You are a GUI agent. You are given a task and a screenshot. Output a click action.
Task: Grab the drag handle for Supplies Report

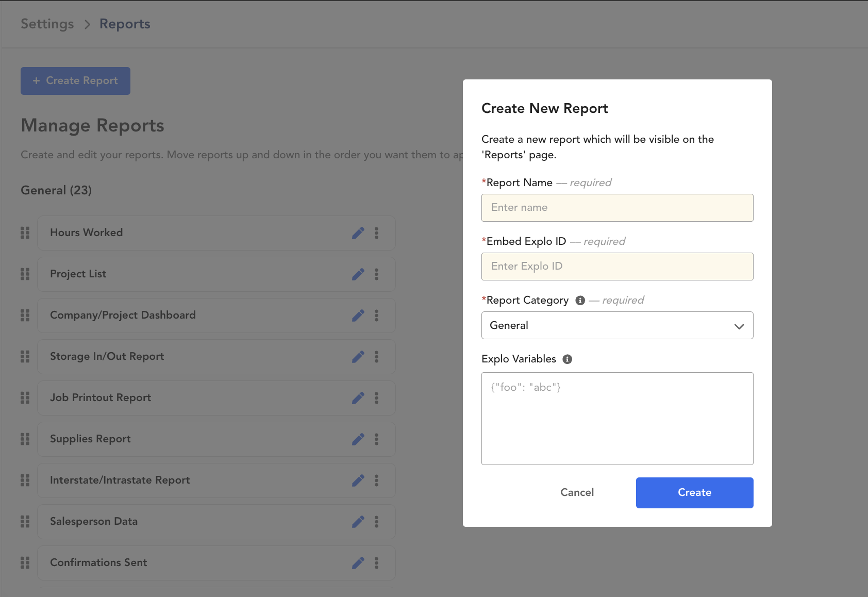pyautogui.click(x=25, y=439)
